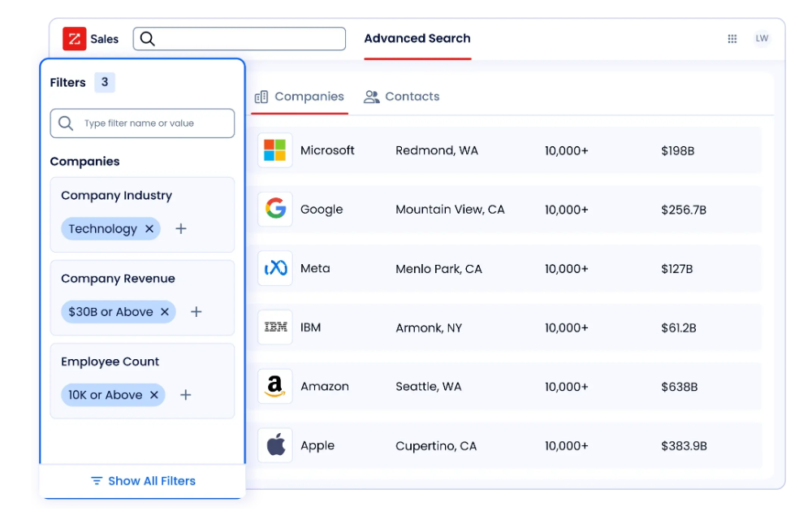812x520 pixels.
Task: Click the Employee Count heading
Action: 110,362
